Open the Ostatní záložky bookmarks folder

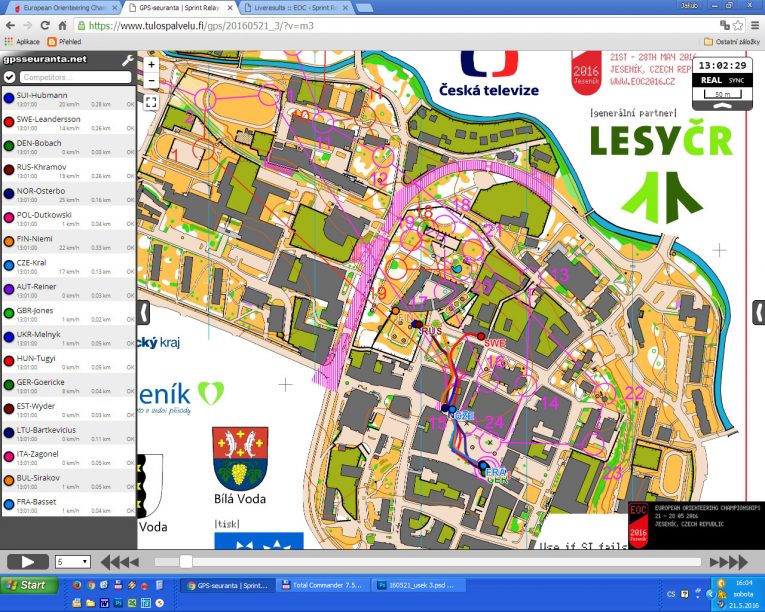732,42
